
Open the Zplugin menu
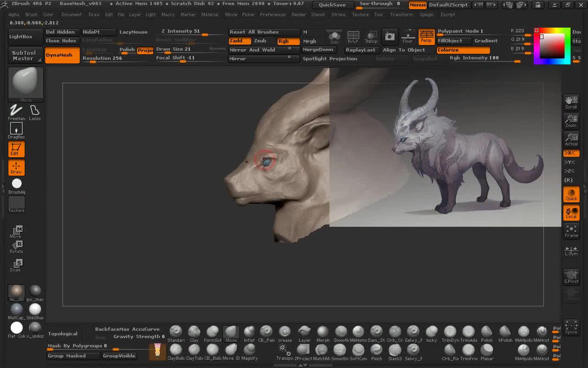426,15
